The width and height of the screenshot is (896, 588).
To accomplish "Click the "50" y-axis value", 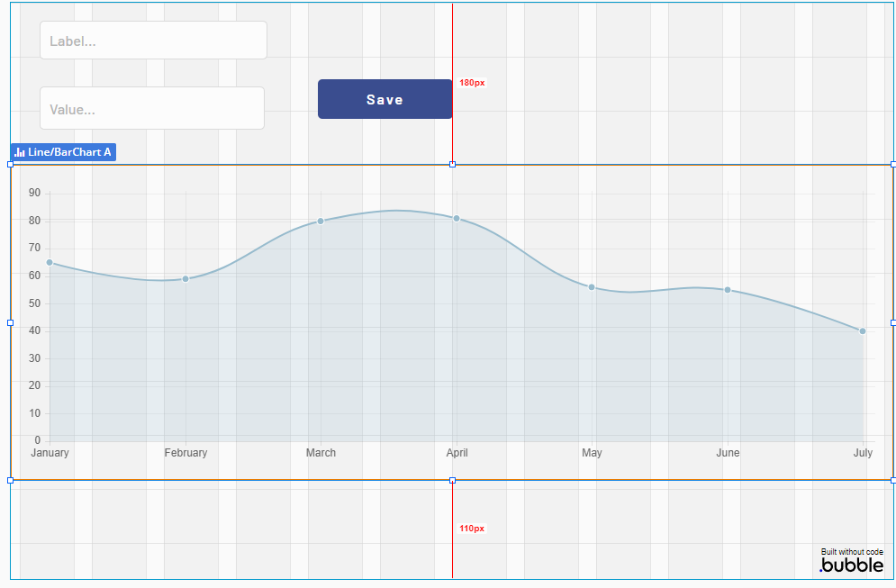I will (x=35, y=303).
